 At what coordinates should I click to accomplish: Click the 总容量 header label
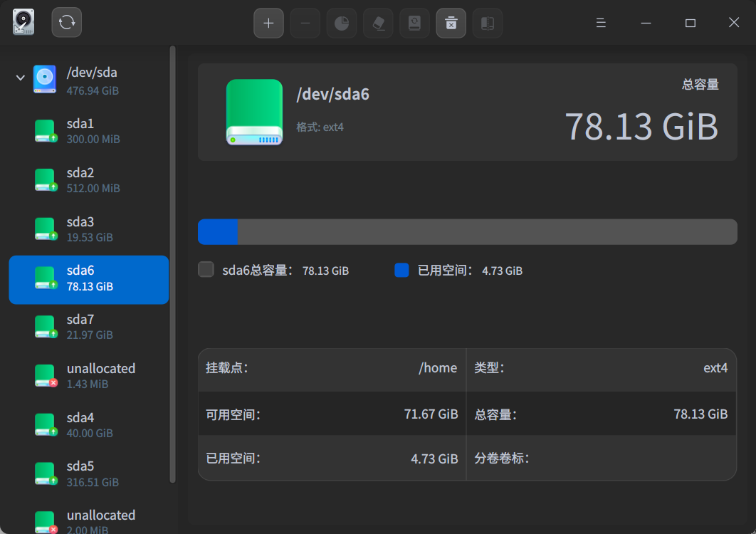(700, 85)
